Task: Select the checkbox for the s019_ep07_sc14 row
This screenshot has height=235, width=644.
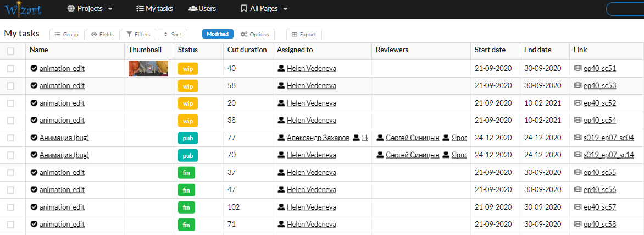Action: click(11, 155)
